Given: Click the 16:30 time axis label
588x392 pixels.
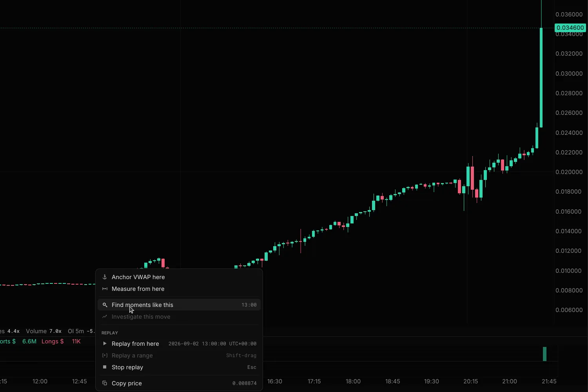Looking at the screenshot, I should [x=275, y=381].
